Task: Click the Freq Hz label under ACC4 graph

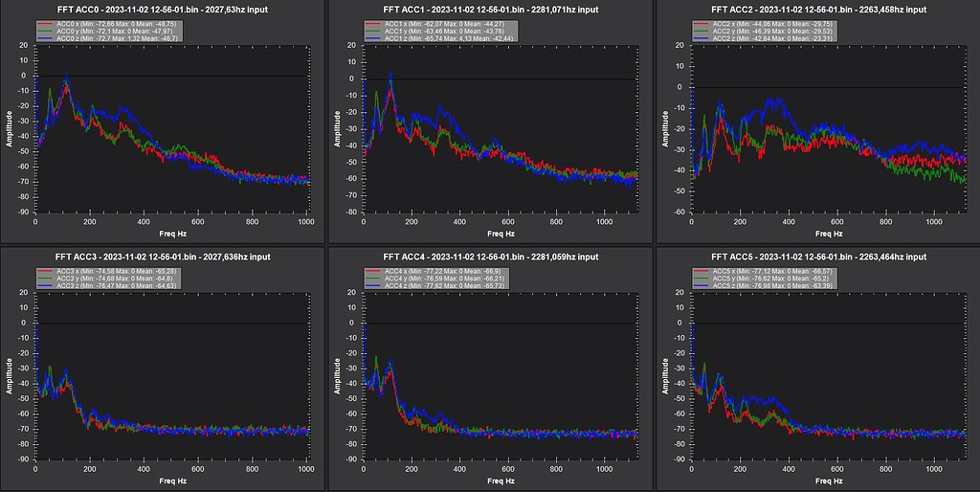Action: coord(500,481)
